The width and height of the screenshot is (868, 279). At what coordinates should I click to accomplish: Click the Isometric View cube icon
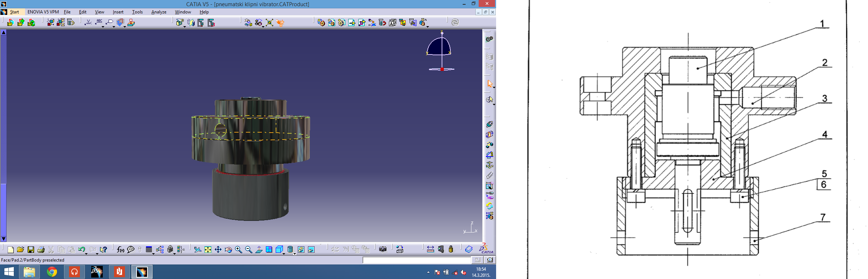[x=279, y=250]
